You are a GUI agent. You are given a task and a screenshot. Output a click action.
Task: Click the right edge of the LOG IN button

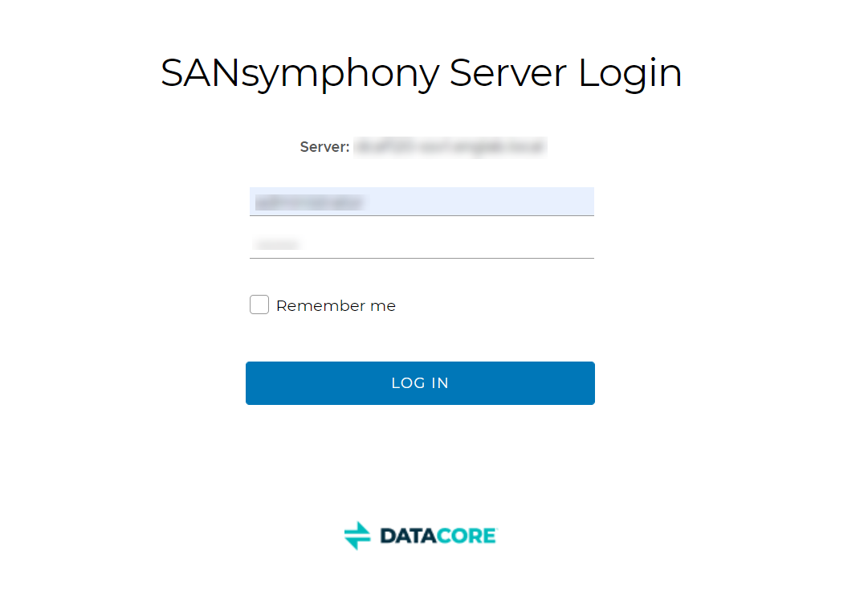[587, 383]
